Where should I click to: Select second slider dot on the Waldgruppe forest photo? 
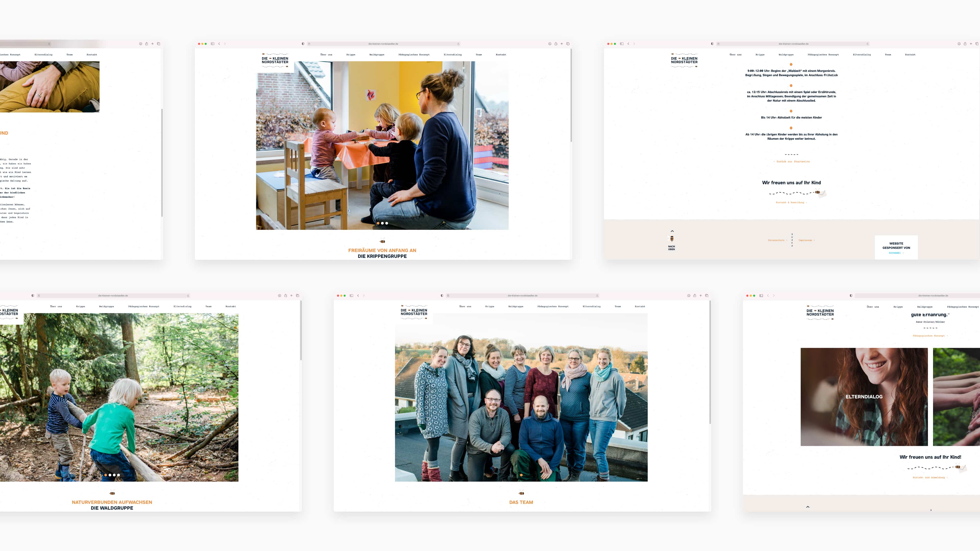coord(110,475)
